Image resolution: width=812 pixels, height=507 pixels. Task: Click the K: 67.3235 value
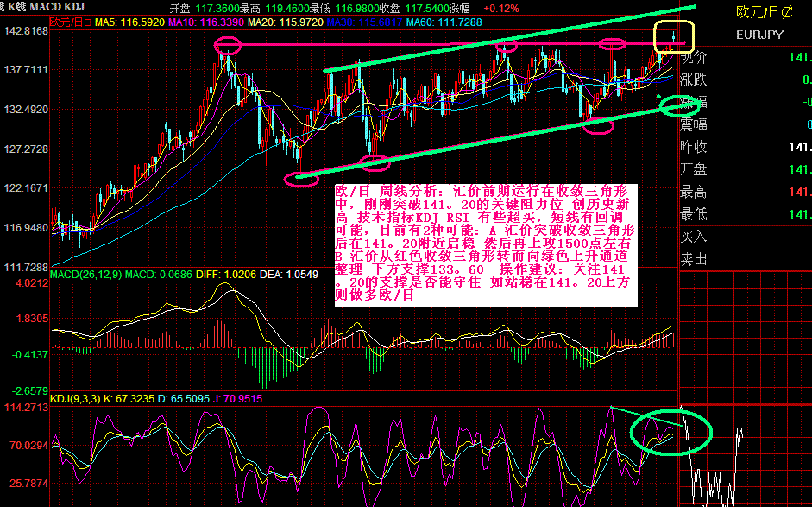[129, 399]
